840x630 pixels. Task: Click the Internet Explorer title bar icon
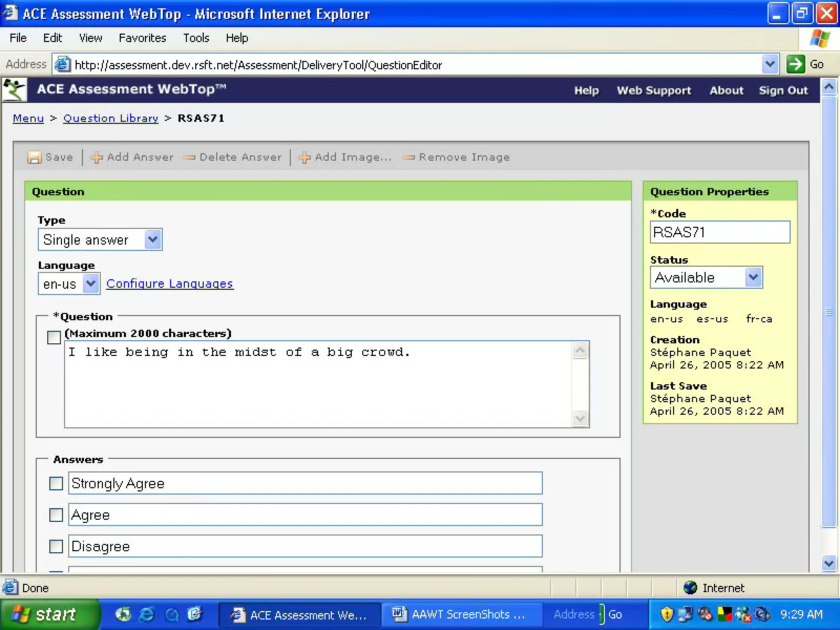click(x=10, y=13)
